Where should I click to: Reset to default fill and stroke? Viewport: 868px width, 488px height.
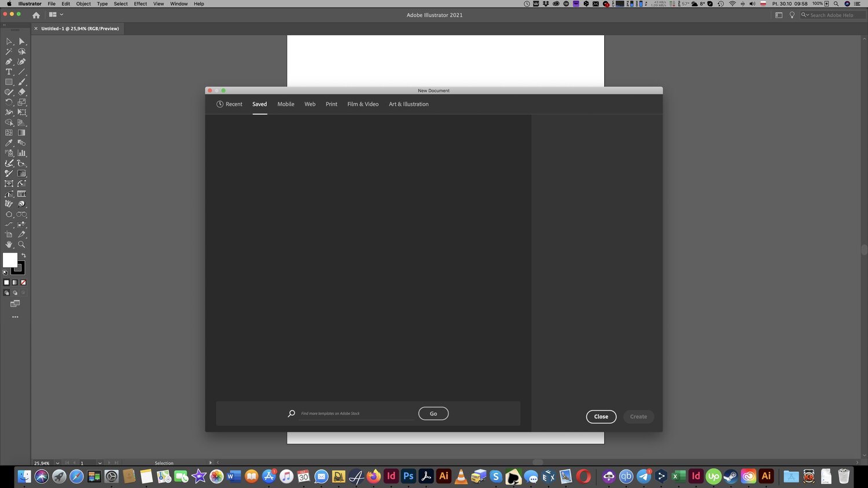pyautogui.click(x=5, y=272)
